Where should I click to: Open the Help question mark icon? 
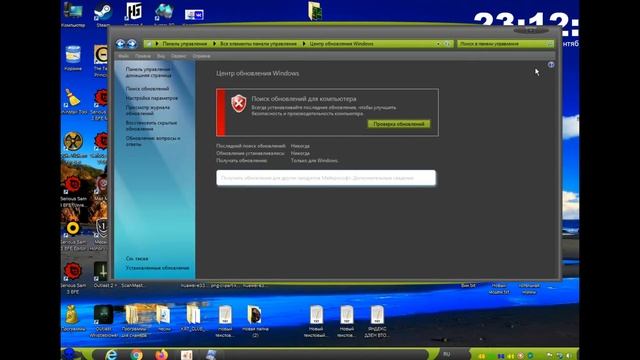[x=551, y=64]
